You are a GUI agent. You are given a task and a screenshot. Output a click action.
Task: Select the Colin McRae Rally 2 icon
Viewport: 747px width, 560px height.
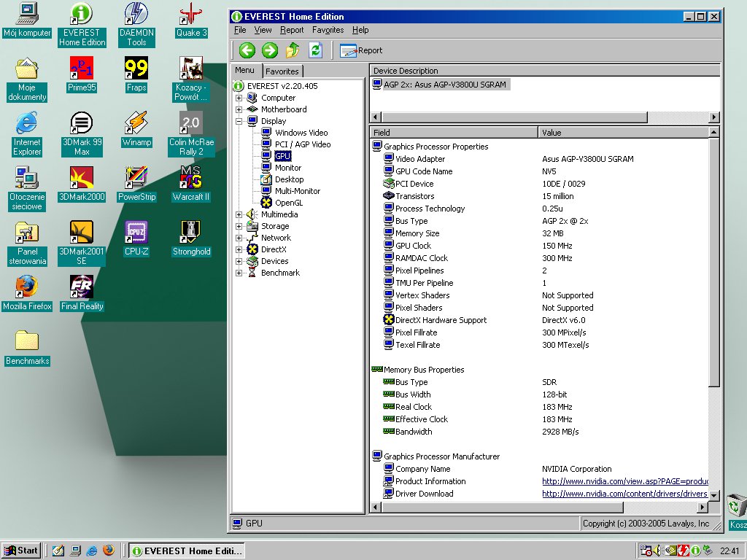tap(191, 133)
